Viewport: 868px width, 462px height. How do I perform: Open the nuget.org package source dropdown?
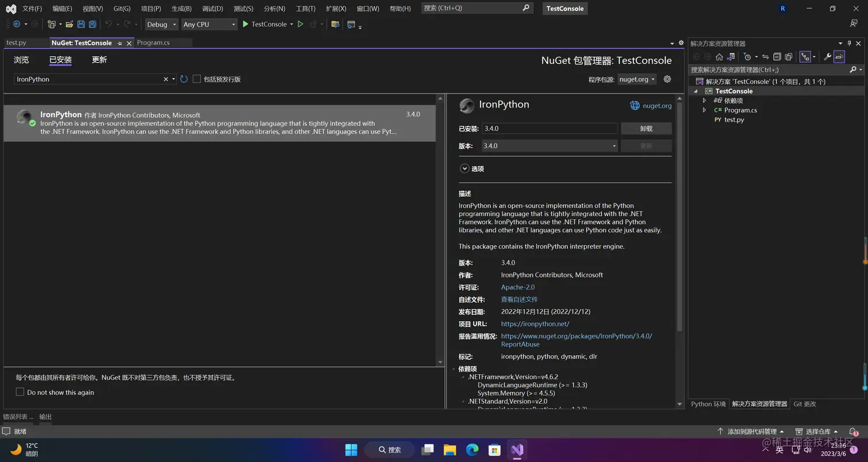click(x=637, y=79)
